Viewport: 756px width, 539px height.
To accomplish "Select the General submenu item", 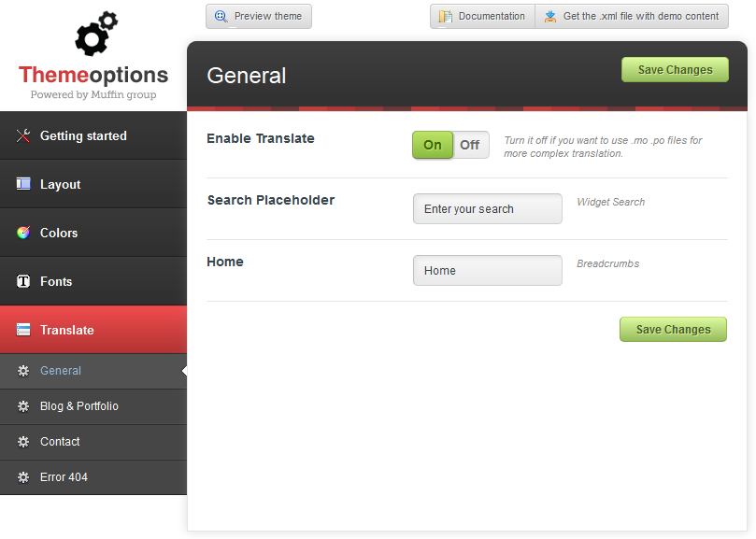I will (93, 371).
